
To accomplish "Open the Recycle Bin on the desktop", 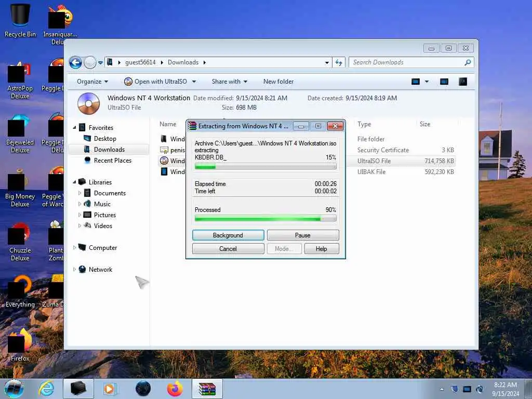I will click(20, 20).
